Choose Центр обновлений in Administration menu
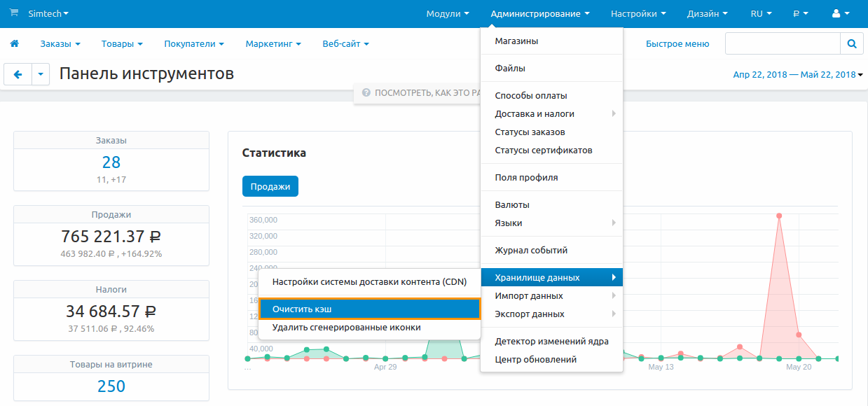The image size is (868, 406). click(x=535, y=359)
